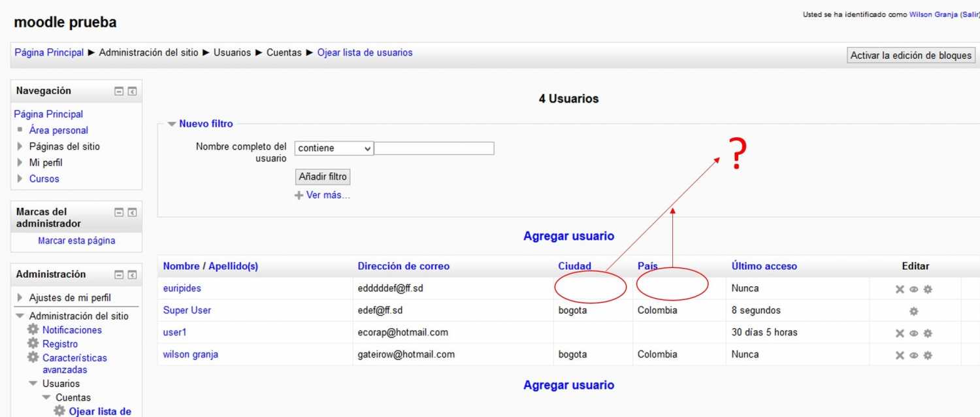This screenshot has height=417, width=980.
Task: Sort the table by 'Último acceso' column
Action: (x=764, y=266)
